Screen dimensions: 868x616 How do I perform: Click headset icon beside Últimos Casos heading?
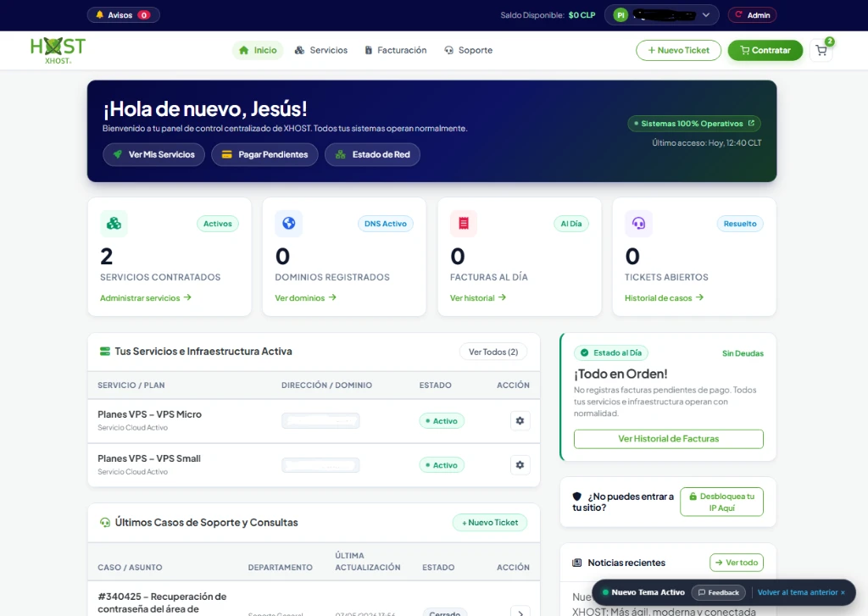104,523
